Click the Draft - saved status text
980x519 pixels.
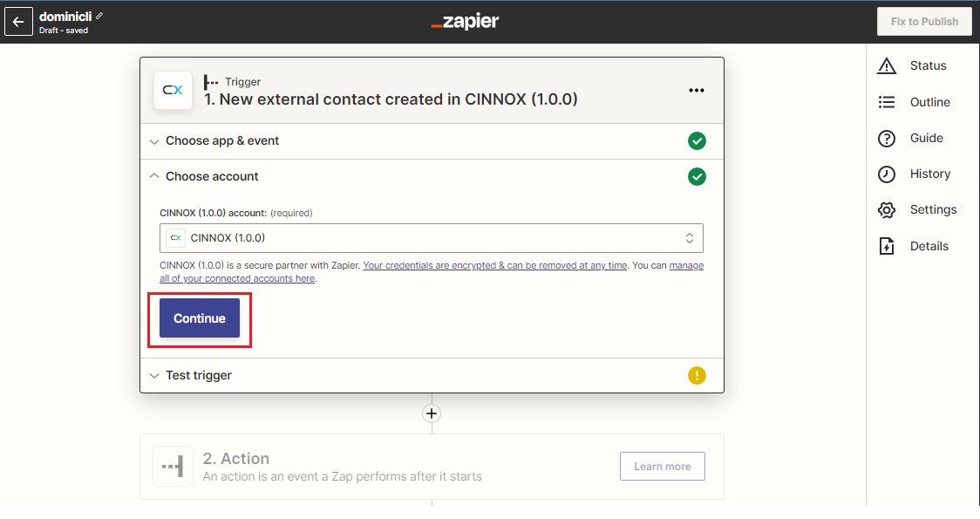pyautogui.click(x=63, y=30)
